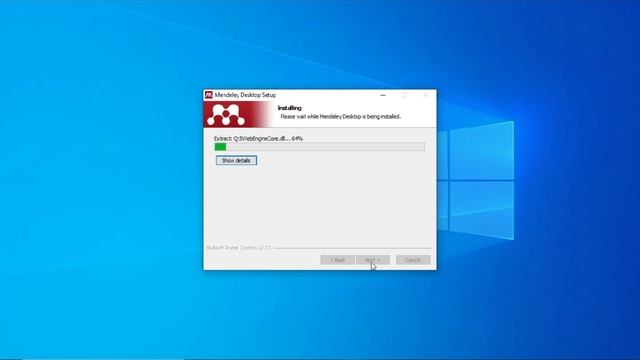
Task: Click 'Please wait while Mendeley Desktop is being installed' text
Action: (340, 116)
